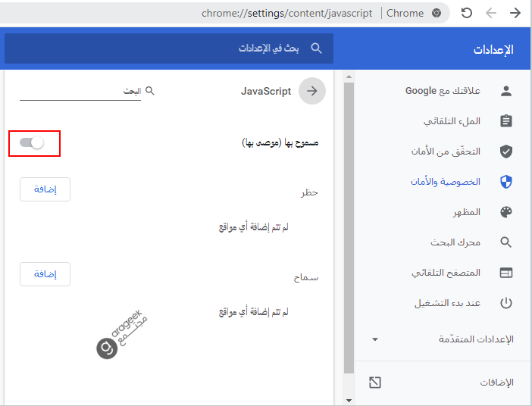
Task: Click the magnifier icon for محرك البحث
Action: point(506,242)
